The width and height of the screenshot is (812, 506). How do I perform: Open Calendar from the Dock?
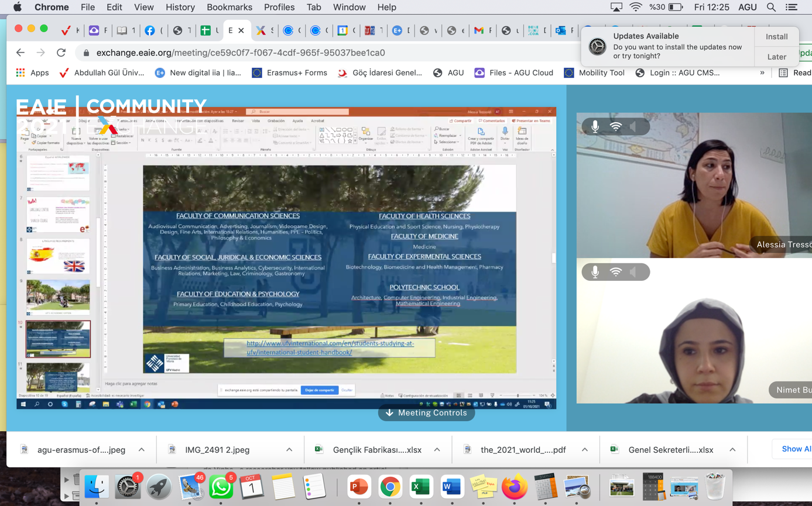[x=252, y=487]
